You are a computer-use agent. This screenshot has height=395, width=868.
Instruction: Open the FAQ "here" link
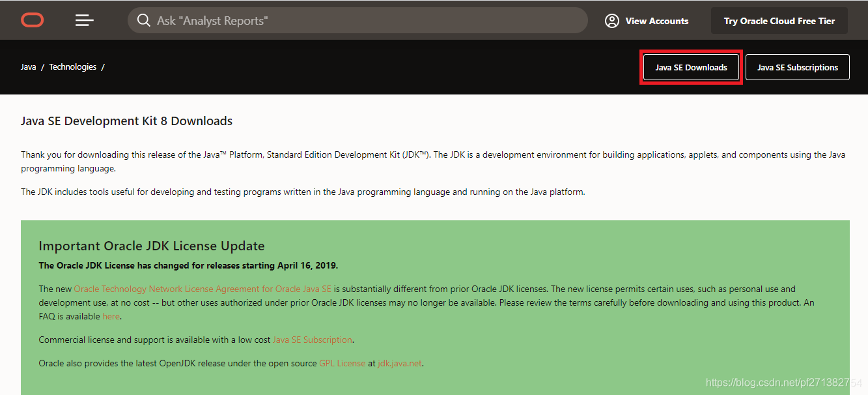tap(111, 316)
